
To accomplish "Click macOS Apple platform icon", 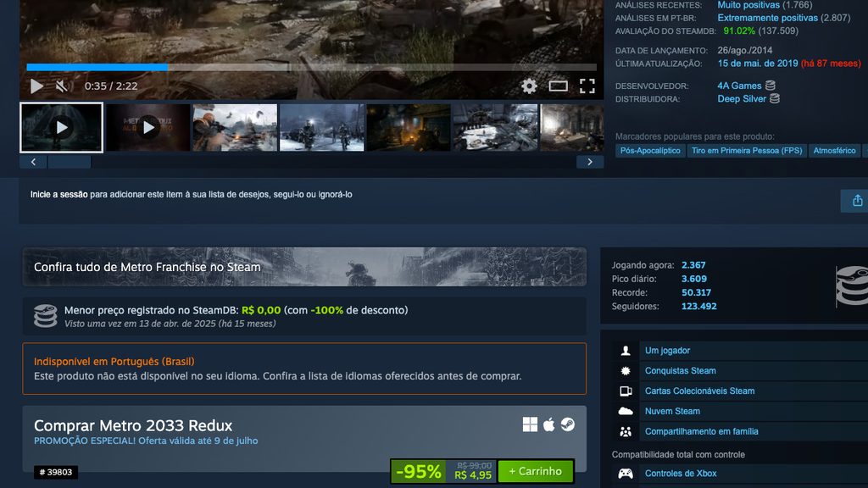I will pyautogui.click(x=548, y=424).
